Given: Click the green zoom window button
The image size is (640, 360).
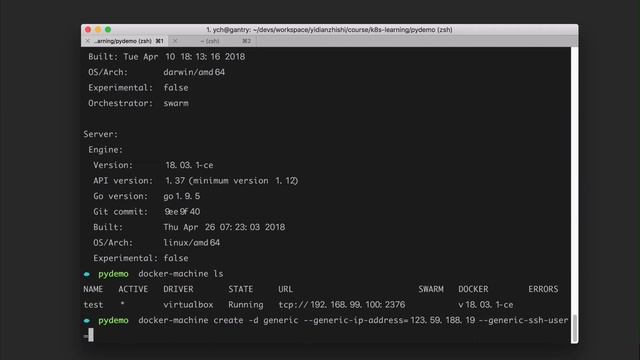Looking at the screenshot, I should 108,29.
